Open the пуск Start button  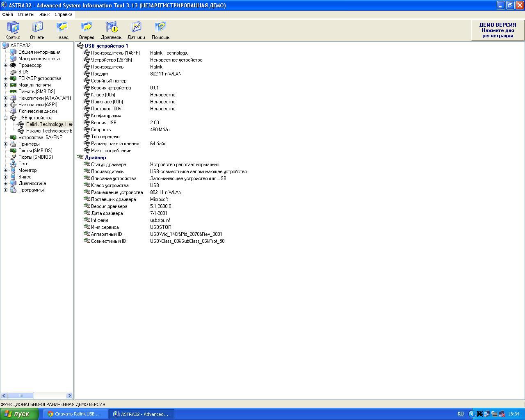[19, 414]
